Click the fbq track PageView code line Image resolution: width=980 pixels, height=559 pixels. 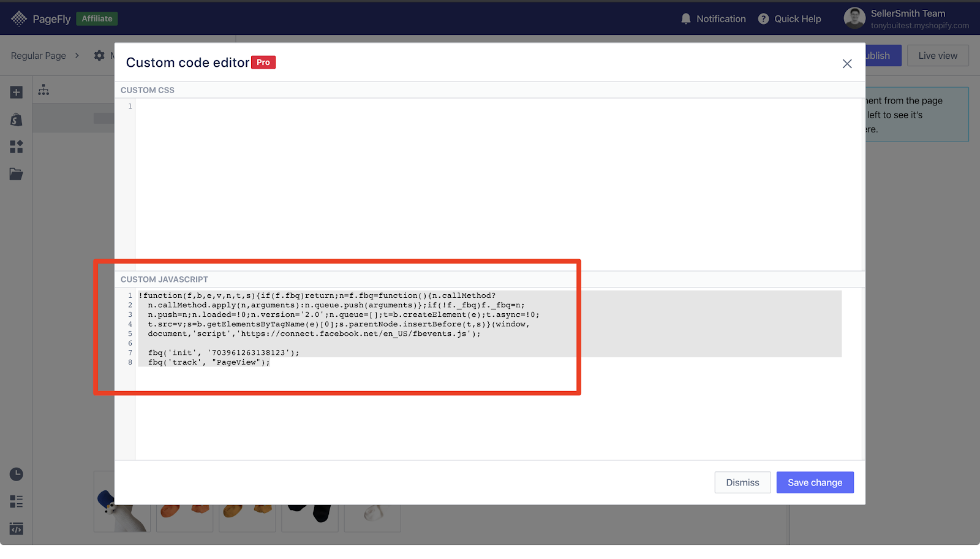(208, 362)
